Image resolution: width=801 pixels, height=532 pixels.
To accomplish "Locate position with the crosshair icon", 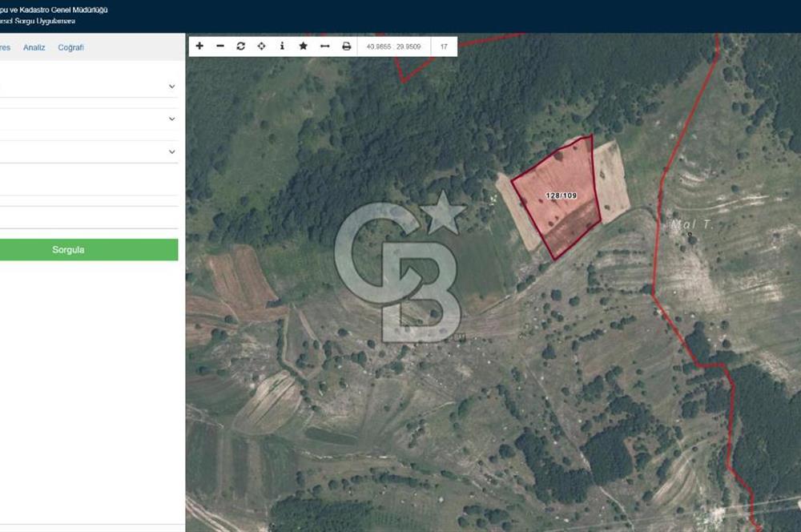I will tap(262, 46).
